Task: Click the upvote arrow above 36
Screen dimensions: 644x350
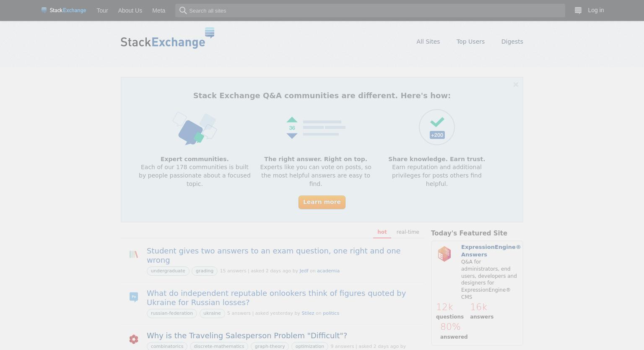Action: pyautogui.click(x=292, y=120)
